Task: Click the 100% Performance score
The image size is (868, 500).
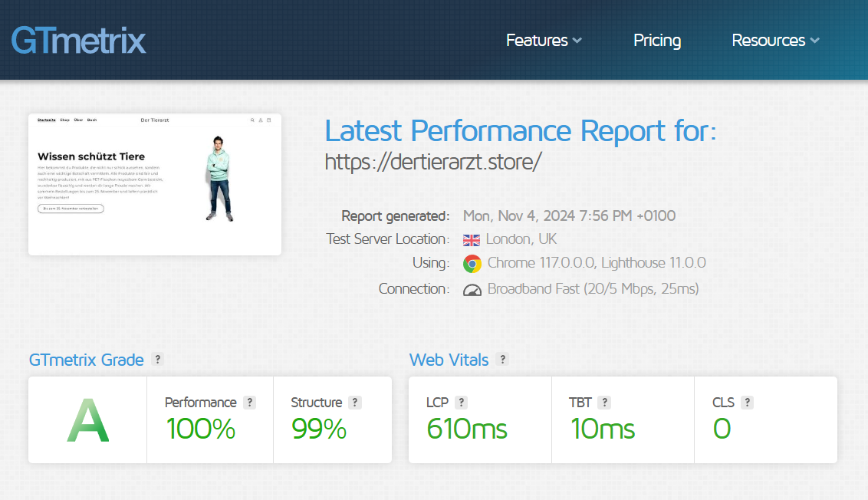Action: (x=200, y=429)
